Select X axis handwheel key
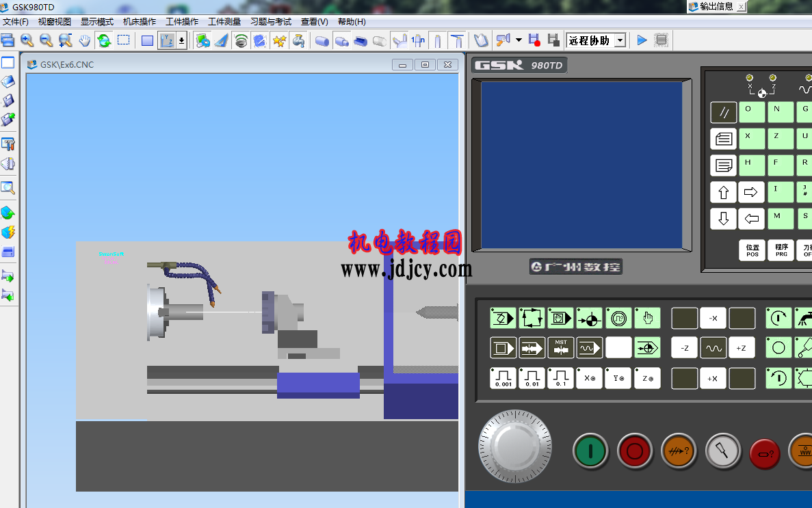812x508 pixels. coord(590,378)
